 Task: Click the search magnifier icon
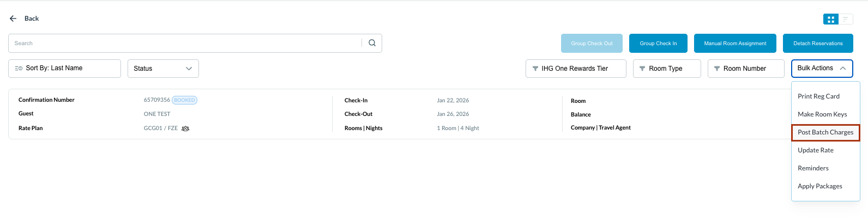372,43
